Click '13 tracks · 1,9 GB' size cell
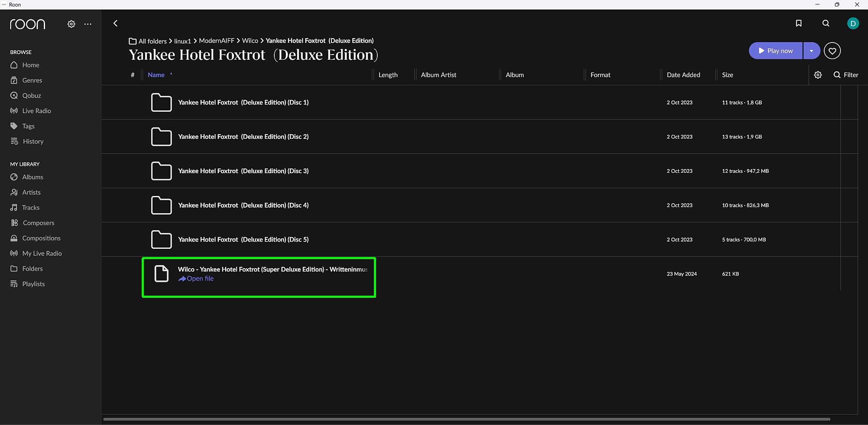The height and width of the screenshot is (425, 868). [742, 137]
